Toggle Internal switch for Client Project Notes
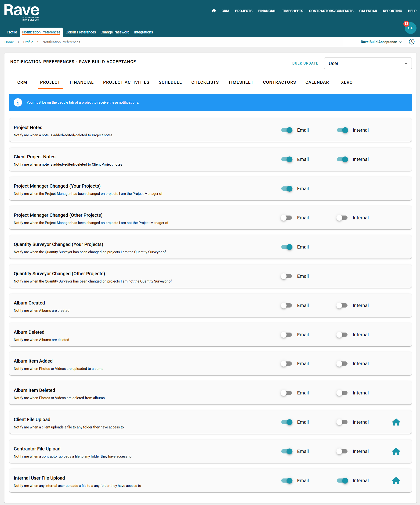This screenshot has width=420, height=505. [x=342, y=160]
